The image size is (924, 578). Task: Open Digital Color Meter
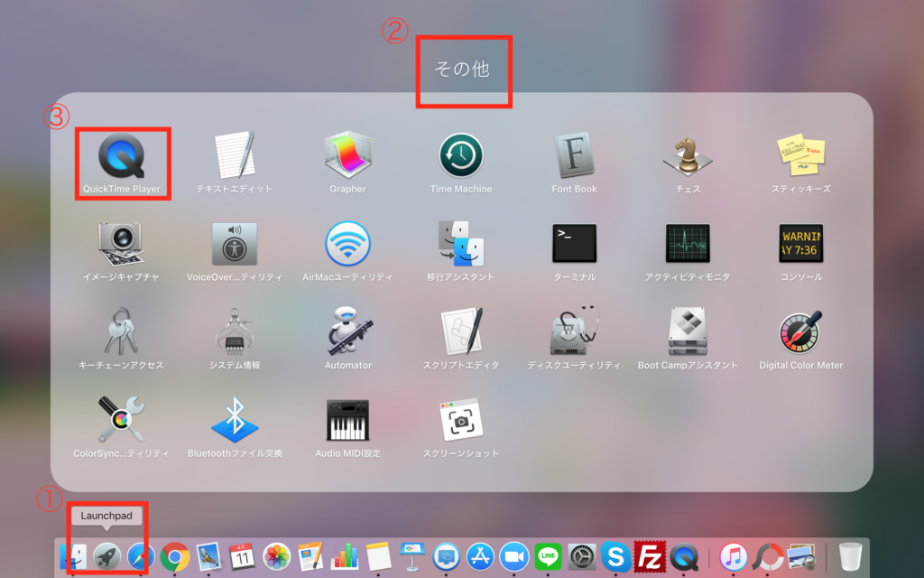coord(801,332)
